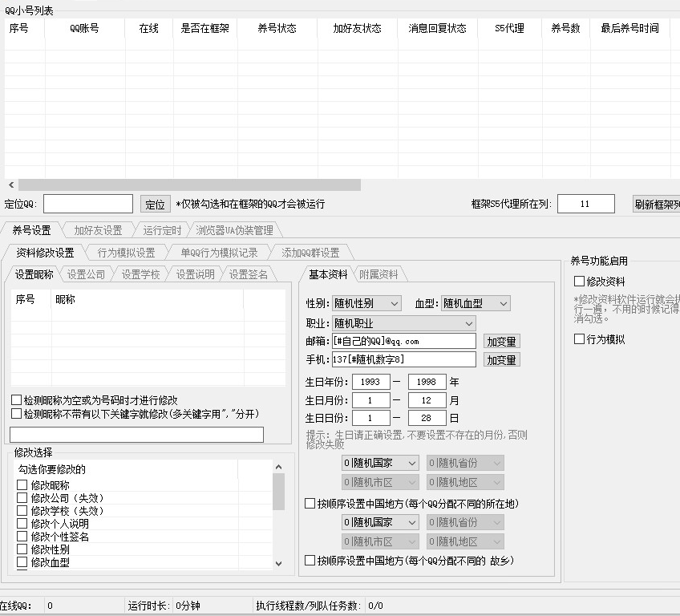Toggle the 修改性别 checkbox

tap(22, 549)
